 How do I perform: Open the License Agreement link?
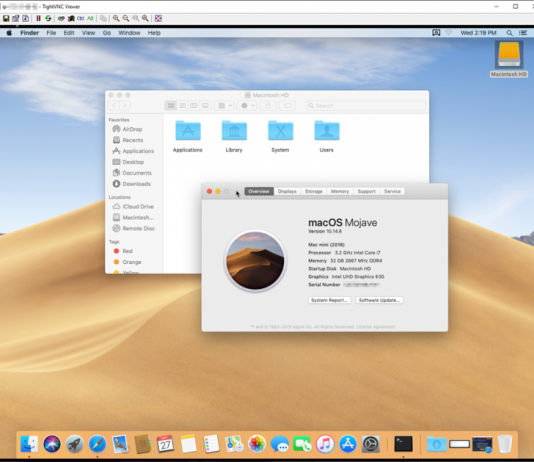click(x=376, y=327)
